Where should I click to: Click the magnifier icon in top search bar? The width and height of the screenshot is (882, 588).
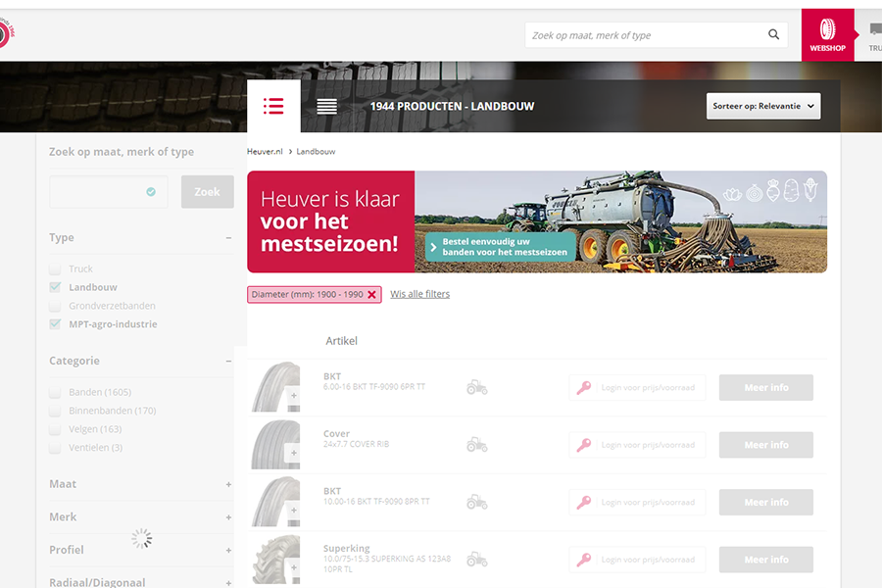[x=773, y=34]
